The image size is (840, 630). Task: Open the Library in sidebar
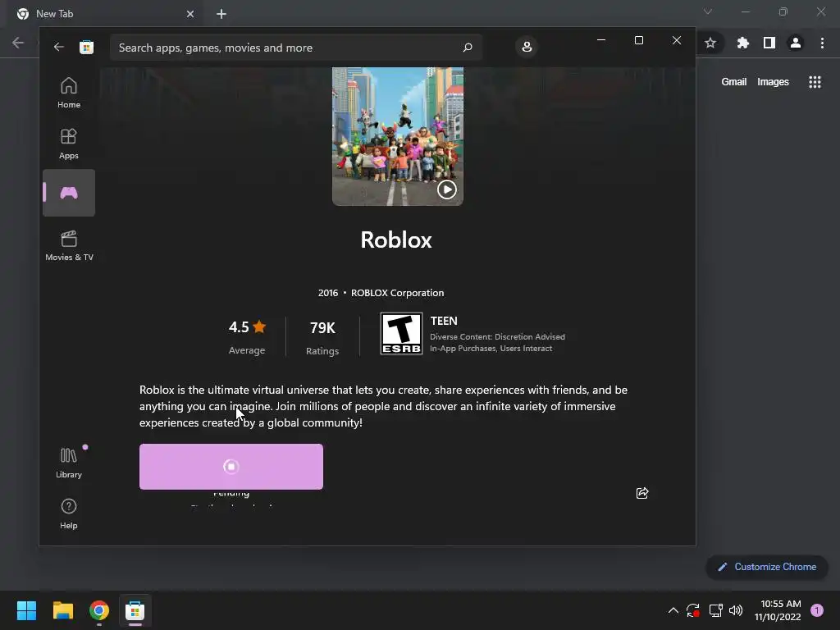coord(69,463)
